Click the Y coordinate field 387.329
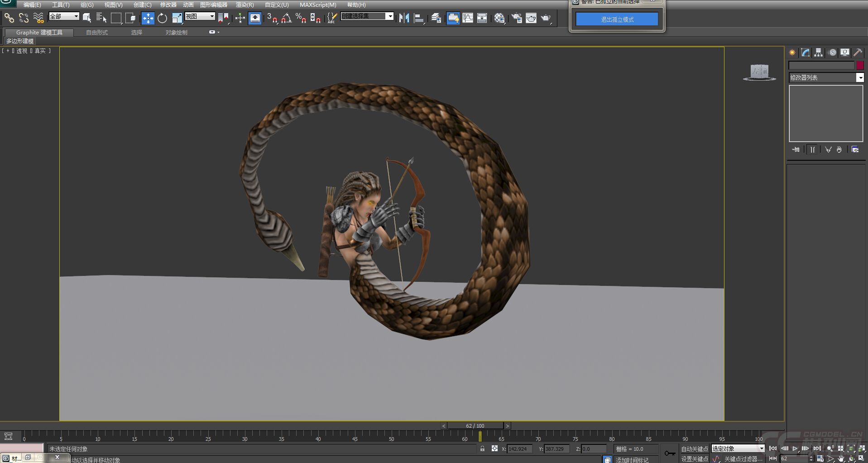The image size is (868, 463). (x=557, y=449)
